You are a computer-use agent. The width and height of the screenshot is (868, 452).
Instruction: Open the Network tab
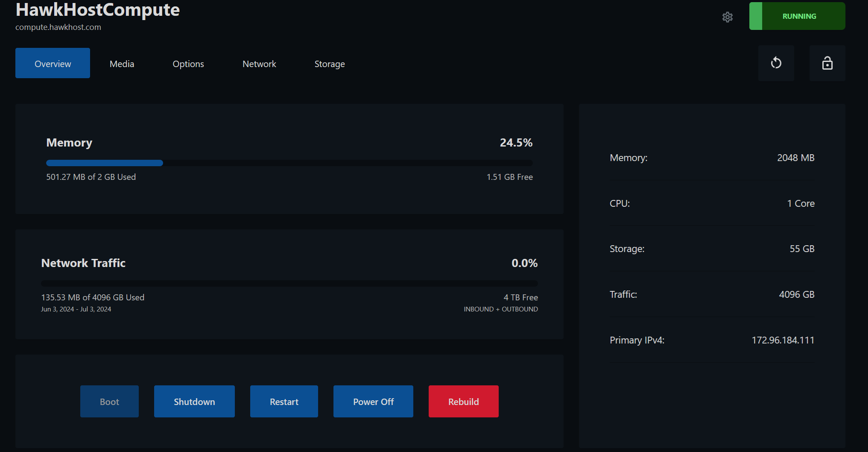(x=259, y=64)
